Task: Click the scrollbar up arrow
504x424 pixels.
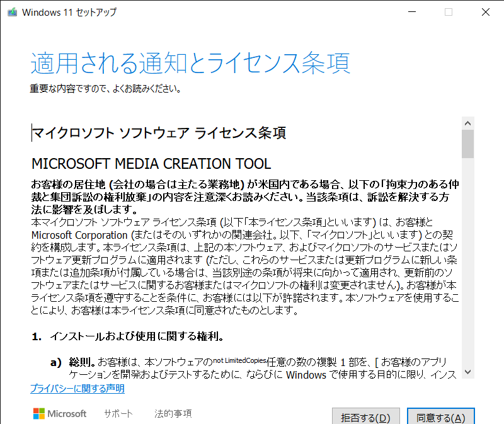Action: pyautogui.click(x=467, y=123)
